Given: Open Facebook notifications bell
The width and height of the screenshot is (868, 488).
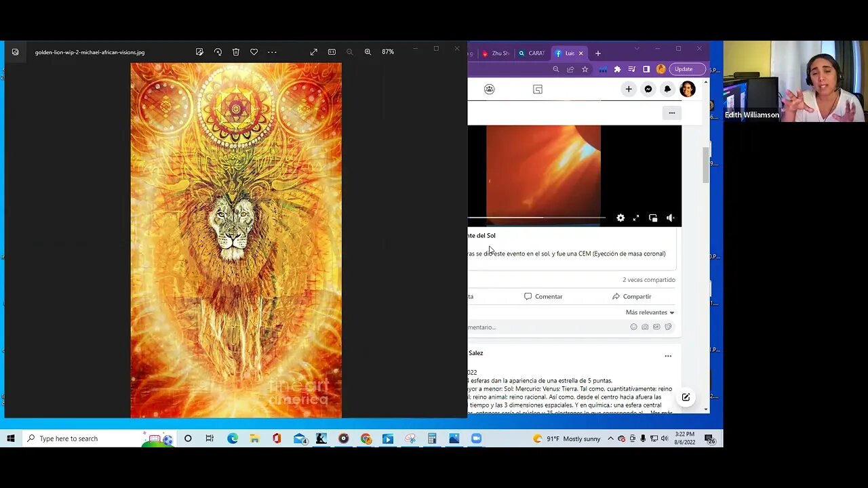Looking at the screenshot, I should click(667, 89).
